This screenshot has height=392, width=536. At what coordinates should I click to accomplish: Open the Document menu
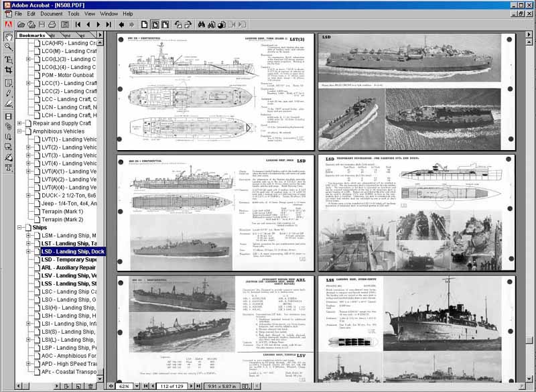coord(51,13)
